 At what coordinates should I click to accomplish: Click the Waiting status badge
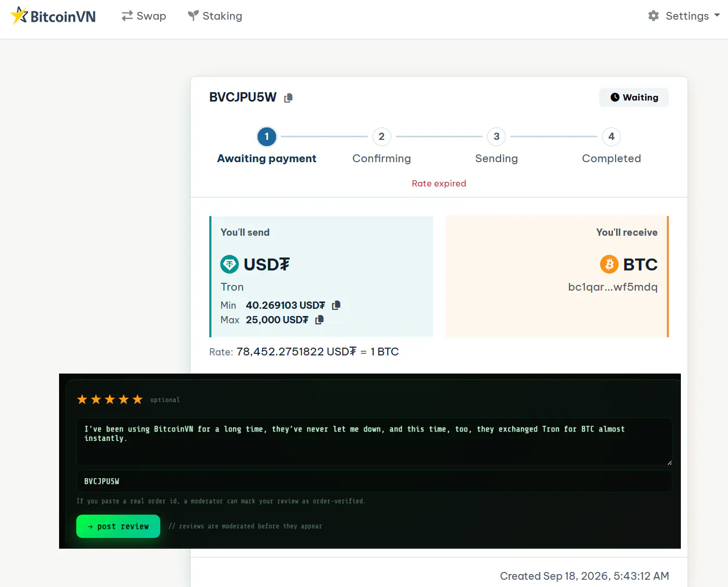pyautogui.click(x=634, y=97)
